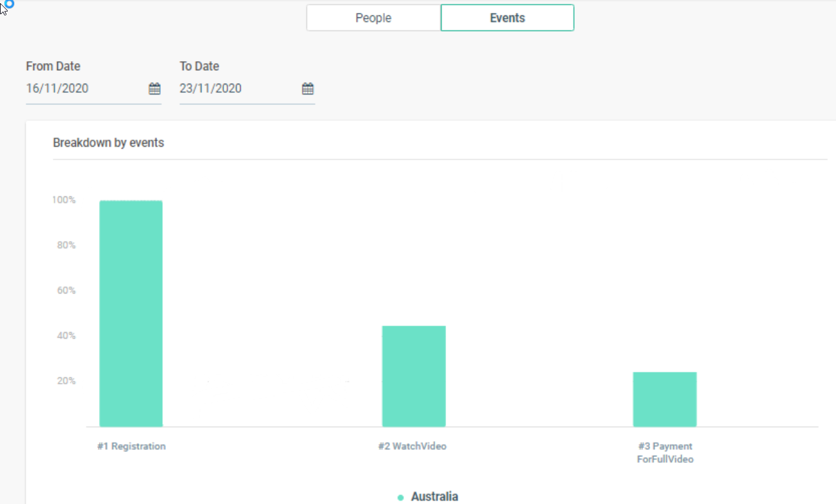
Task: Click the From Date label text
Action: click(53, 66)
